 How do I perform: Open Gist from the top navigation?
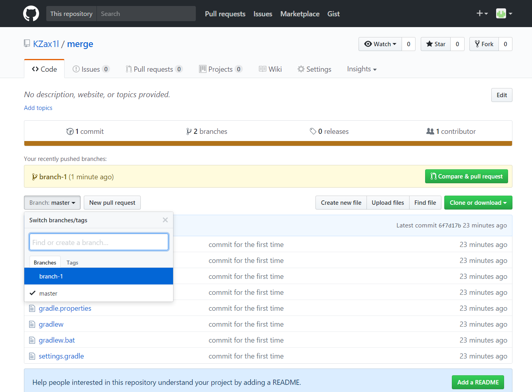tap(333, 14)
